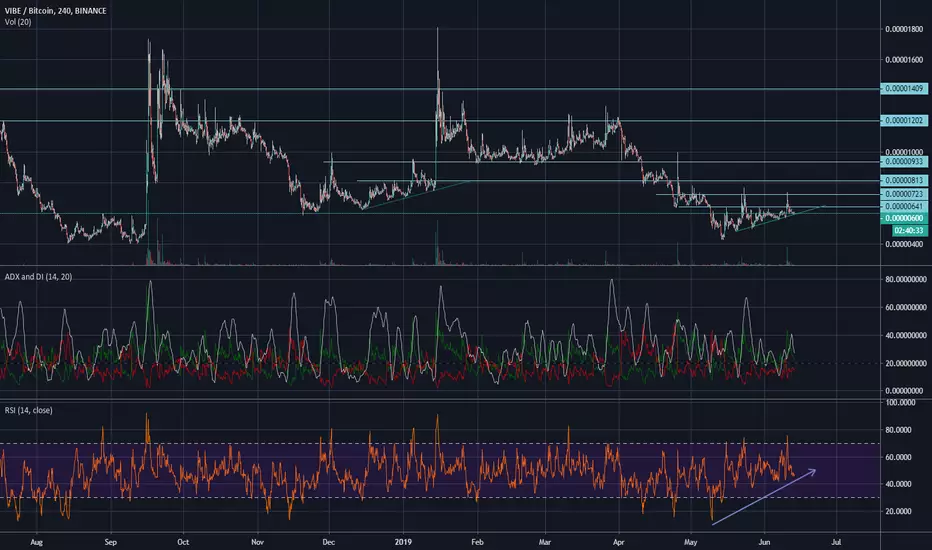Click the Apr label on time axis
Image resolution: width=932 pixels, height=550 pixels.
[x=619, y=542]
